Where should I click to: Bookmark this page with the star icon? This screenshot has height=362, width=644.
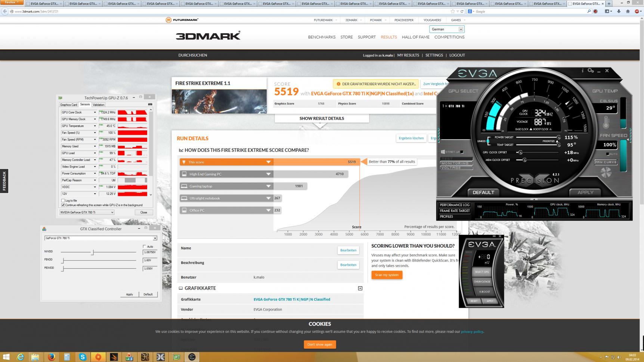(453, 11)
